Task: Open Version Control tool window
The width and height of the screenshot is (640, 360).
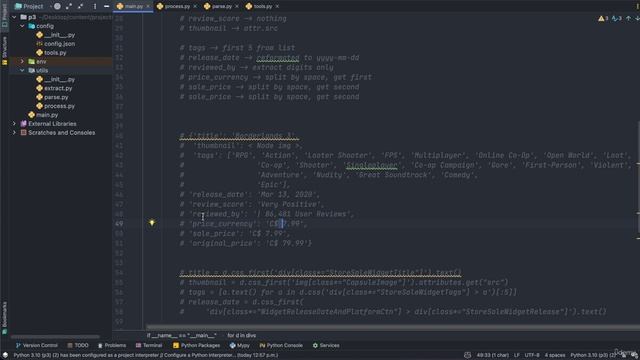Action: point(37,345)
